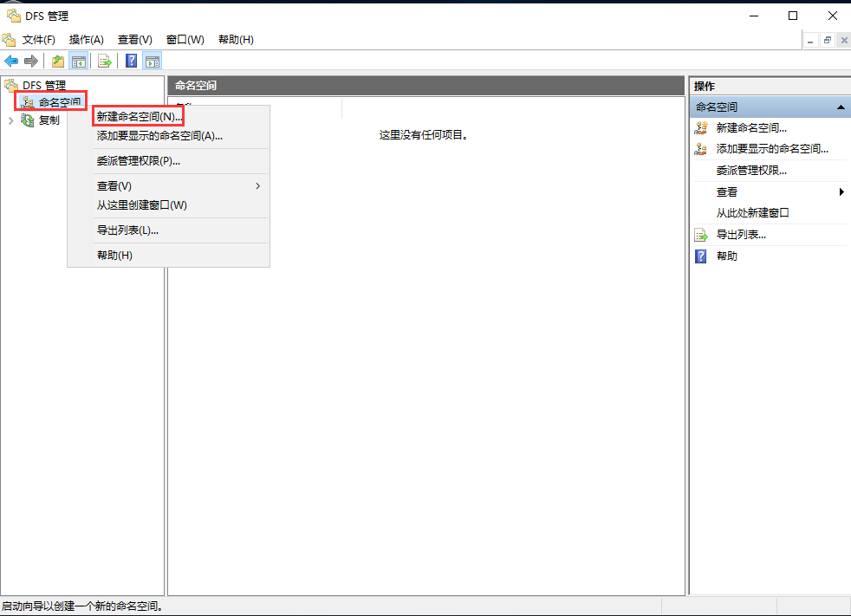Collapse the 命名空间 actions section header arrow
This screenshot has width=851, height=616.
pos(841,107)
